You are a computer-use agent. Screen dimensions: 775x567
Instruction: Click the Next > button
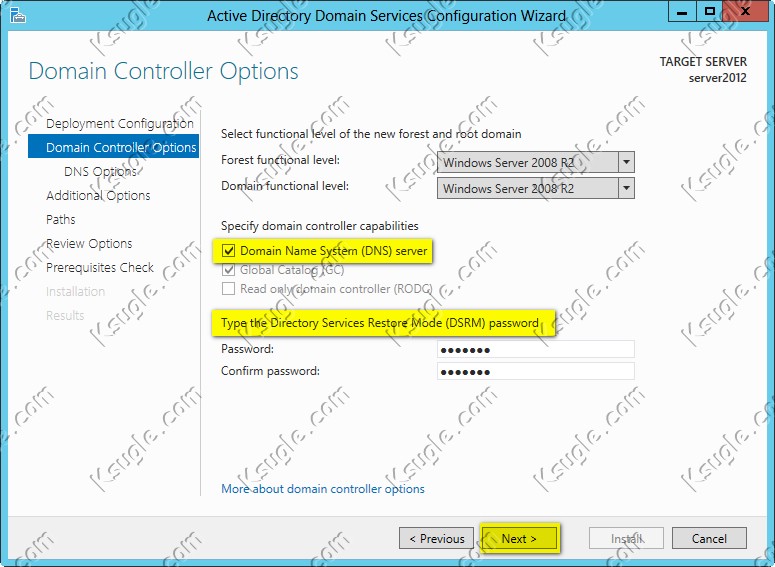tap(519, 538)
